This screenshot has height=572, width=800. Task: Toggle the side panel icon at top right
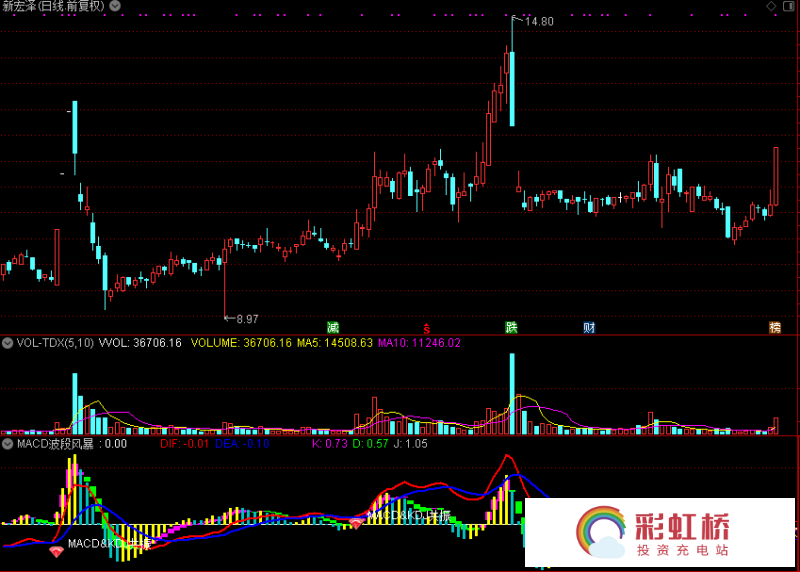pos(788,6)
